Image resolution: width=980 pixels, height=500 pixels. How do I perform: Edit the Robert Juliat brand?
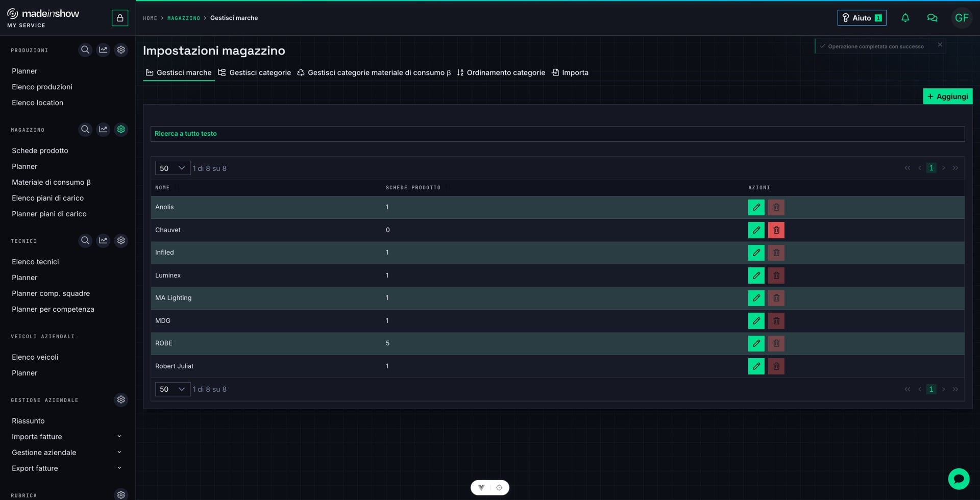(x=756, y=366)
